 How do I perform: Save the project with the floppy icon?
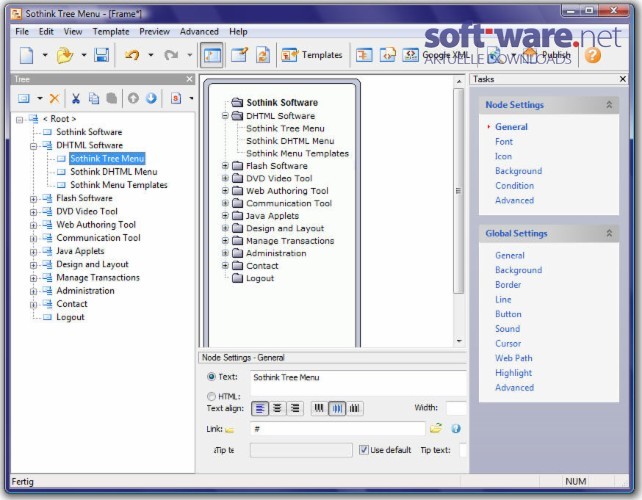coord(101,55)
